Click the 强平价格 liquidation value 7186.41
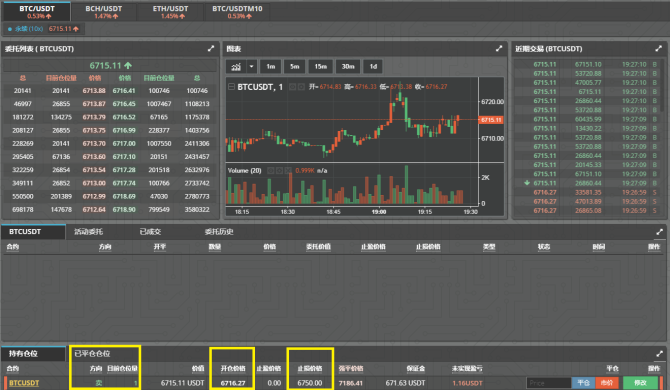 (350, 383)
